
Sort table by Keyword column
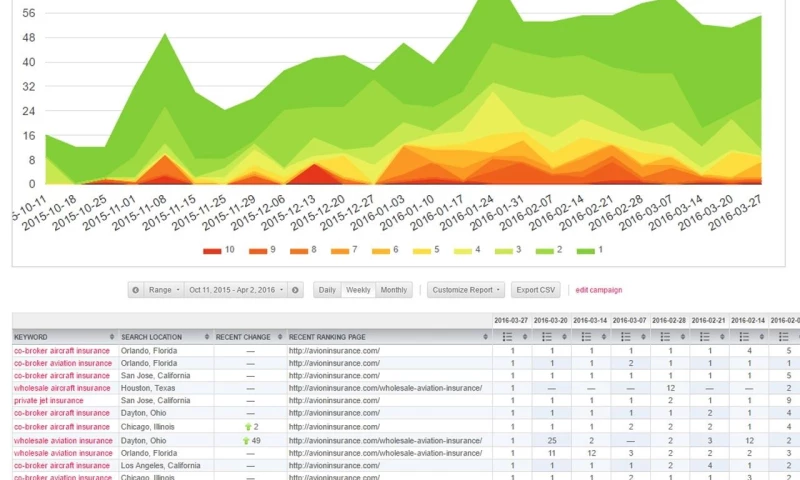point(60,337)
